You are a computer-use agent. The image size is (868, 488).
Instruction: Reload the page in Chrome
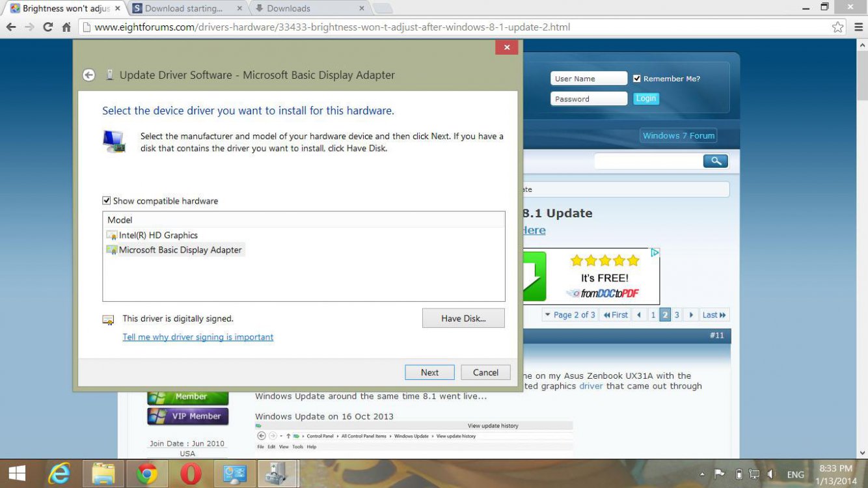[47, 27]
